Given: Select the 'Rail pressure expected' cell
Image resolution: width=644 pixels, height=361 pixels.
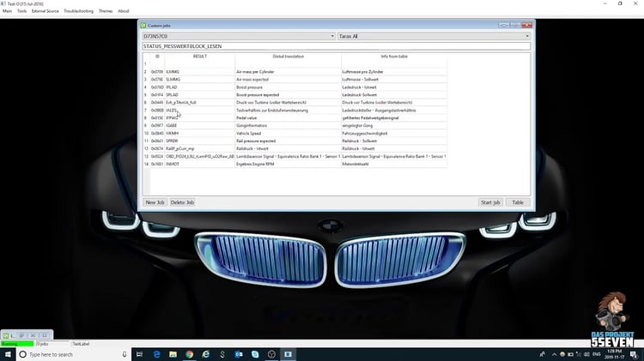Looking at the screenshot, I should (288, 141).
